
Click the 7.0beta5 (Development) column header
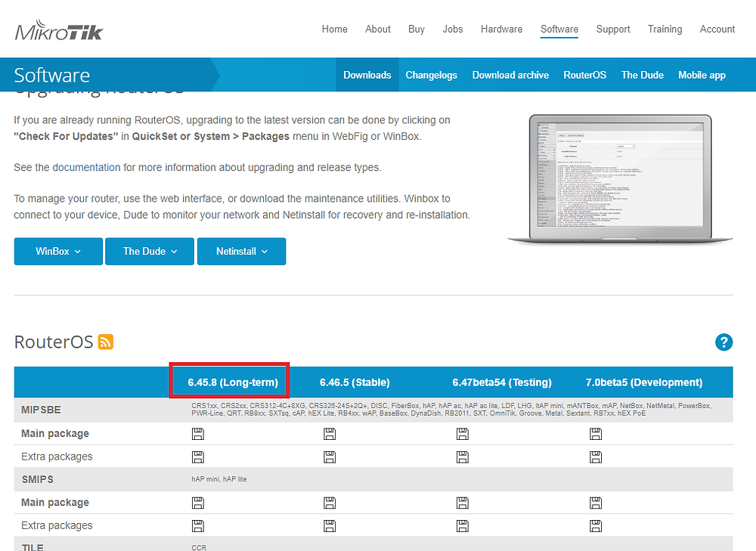tap(643, 382)
